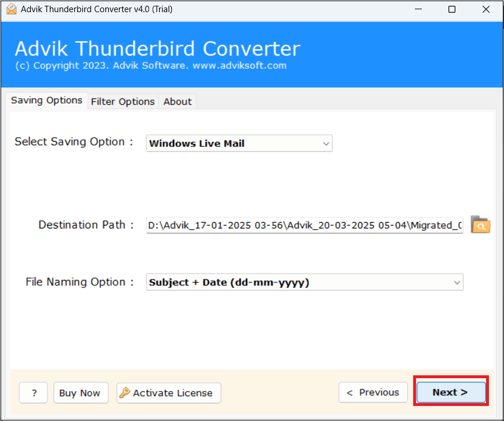
Task: Switch to the Filter Options tab
Action: tap(123, 101)
